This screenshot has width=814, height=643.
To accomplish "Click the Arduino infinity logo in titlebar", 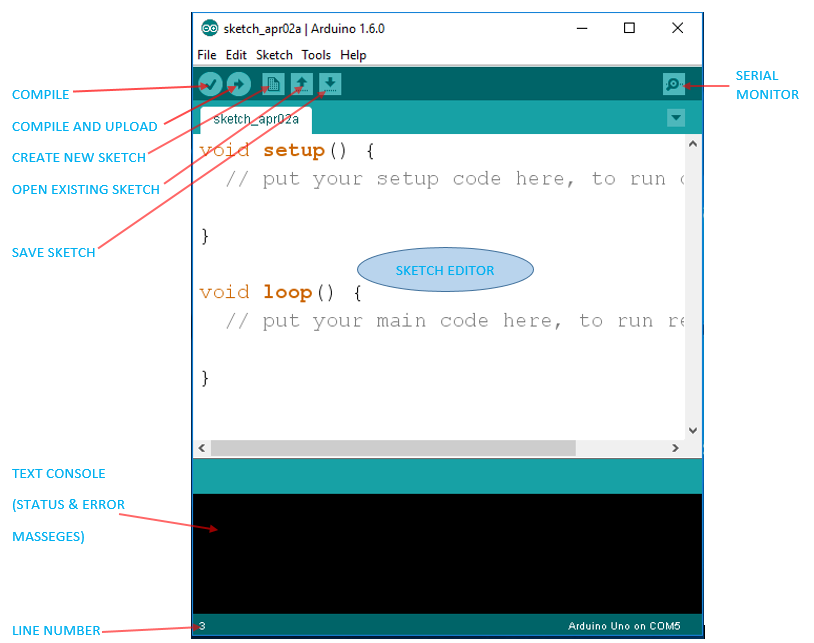I will pos(210,28).
